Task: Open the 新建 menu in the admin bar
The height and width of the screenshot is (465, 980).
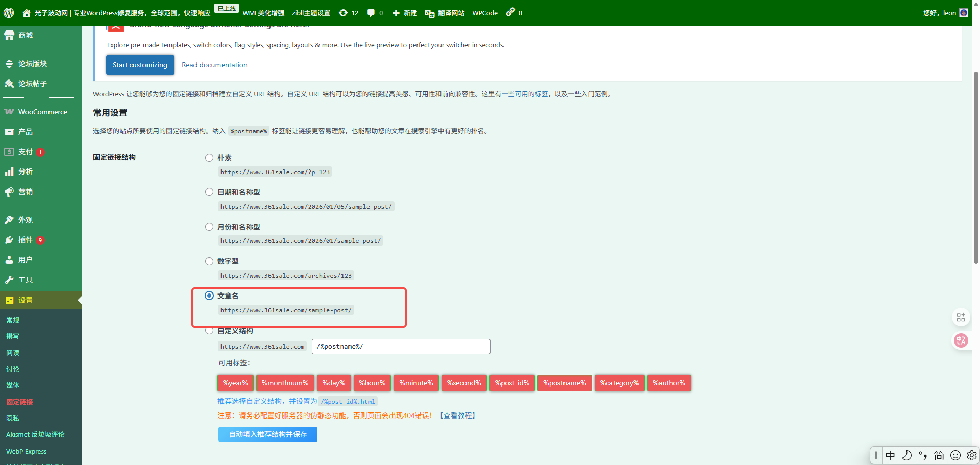Action: [405, 13]
